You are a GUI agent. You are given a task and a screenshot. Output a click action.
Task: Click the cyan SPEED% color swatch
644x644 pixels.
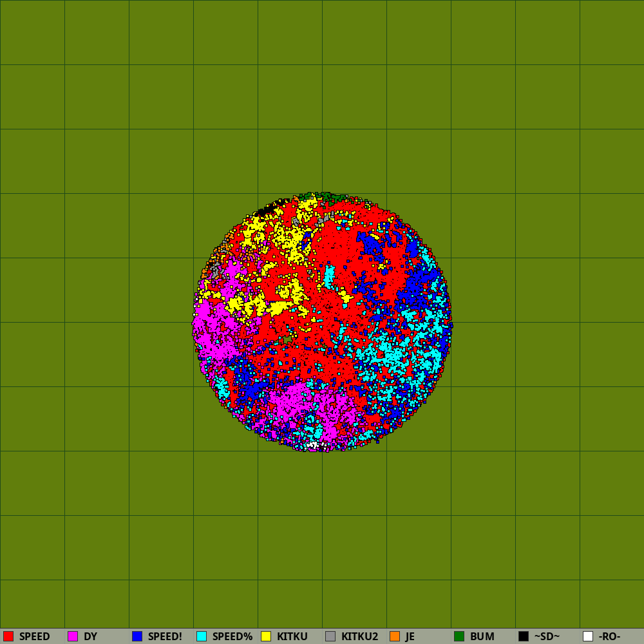(202, 636)
